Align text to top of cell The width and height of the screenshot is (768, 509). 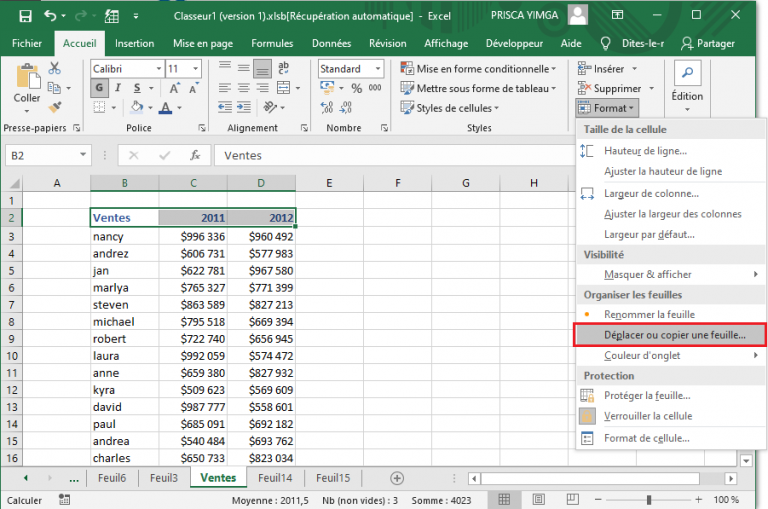(x=225, y=68)
